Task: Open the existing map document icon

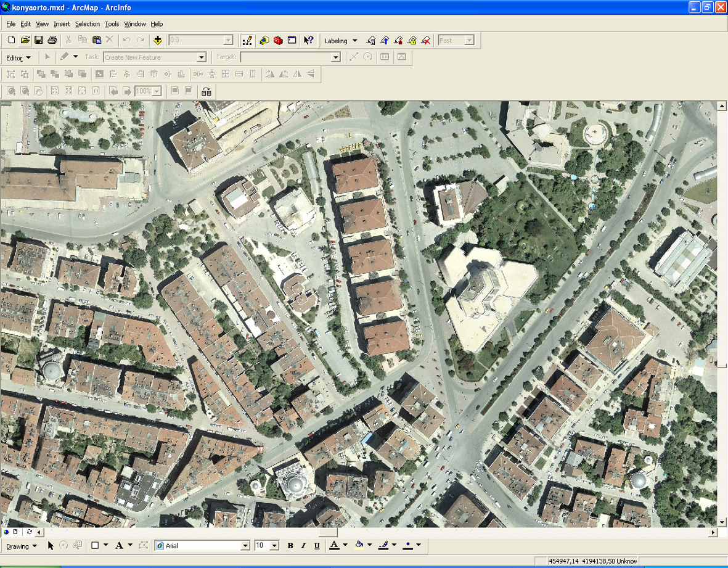Action: coord(25,40)
